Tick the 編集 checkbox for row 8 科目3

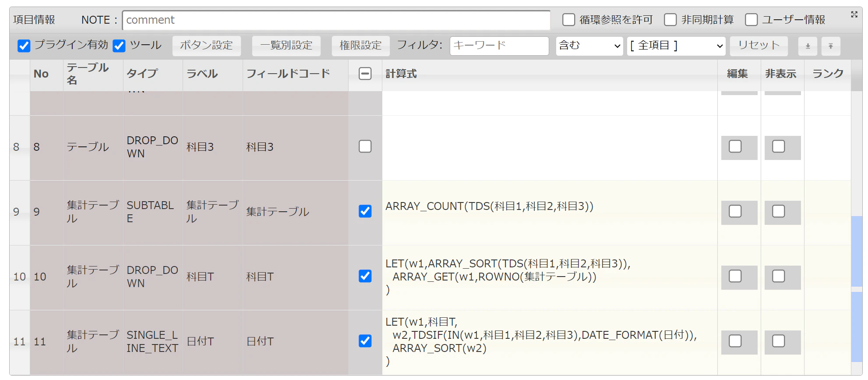[735, 146]
